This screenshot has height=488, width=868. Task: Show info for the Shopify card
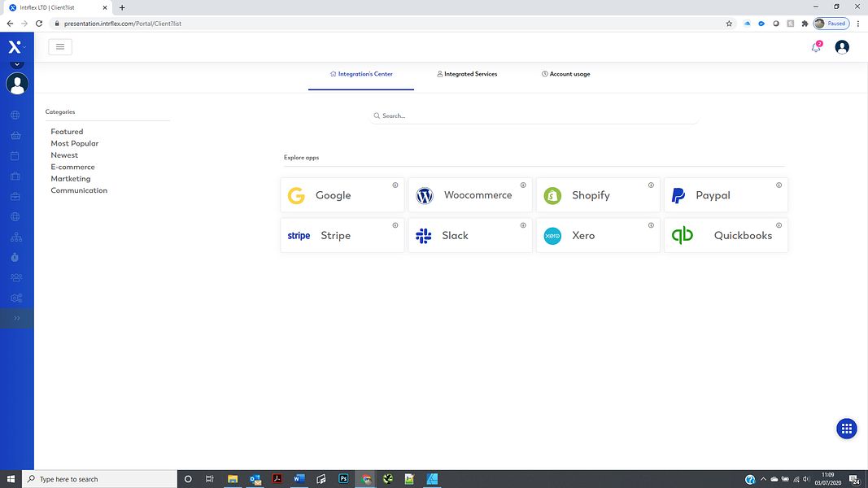[651, 185]
